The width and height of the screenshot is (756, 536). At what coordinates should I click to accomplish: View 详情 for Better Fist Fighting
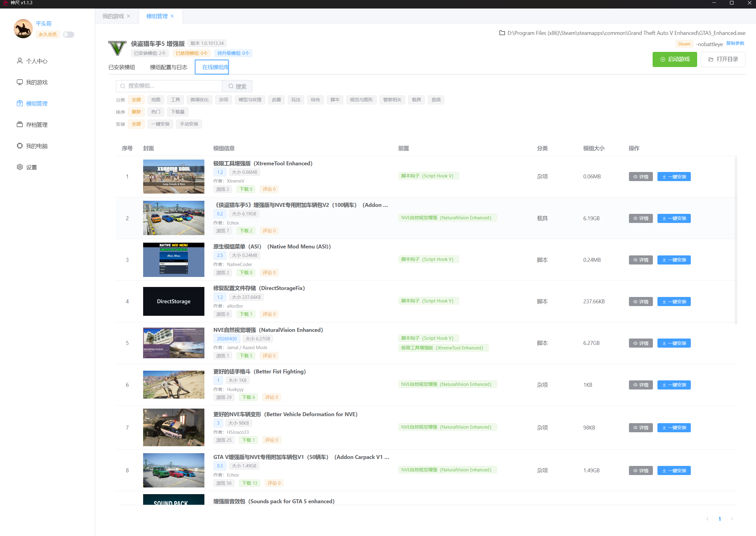pyautogui.click(x=640, y=385)
